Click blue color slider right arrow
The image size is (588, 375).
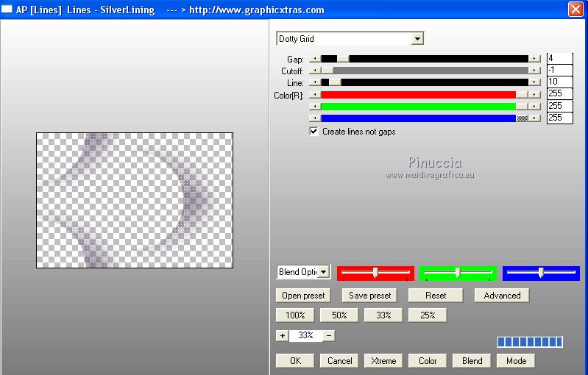coord(534,118)
